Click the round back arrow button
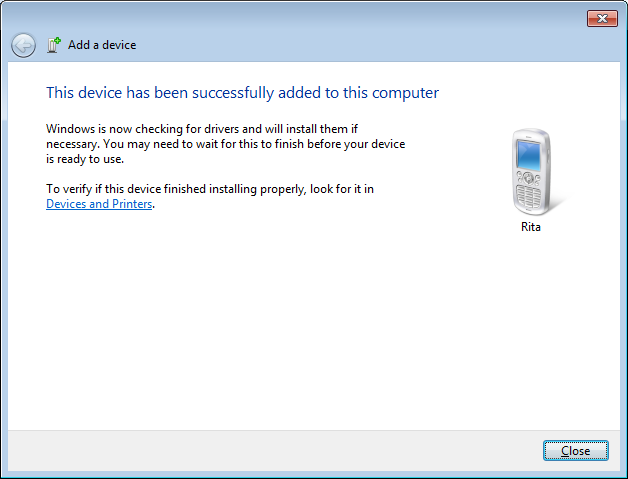The image size is (628, 479). [23, 45]
